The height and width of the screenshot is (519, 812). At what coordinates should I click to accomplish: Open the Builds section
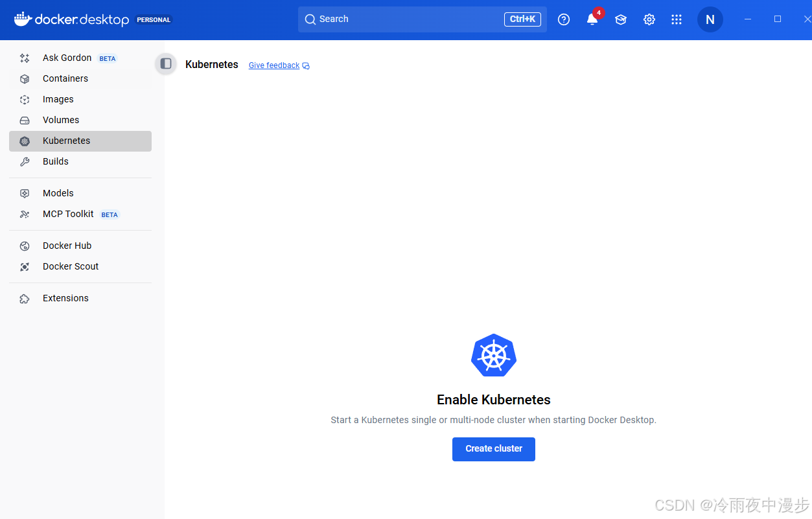pyautogui.click(x=80, y=161)
